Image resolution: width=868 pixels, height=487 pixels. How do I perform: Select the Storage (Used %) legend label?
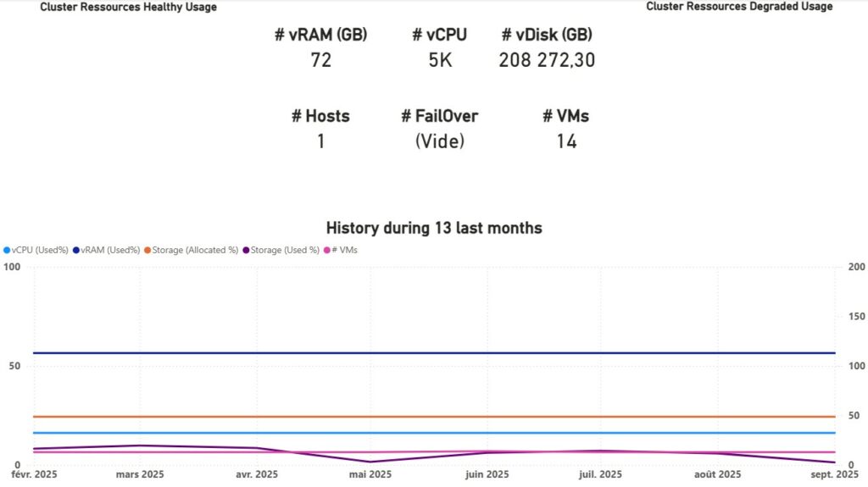click(285, 251)
